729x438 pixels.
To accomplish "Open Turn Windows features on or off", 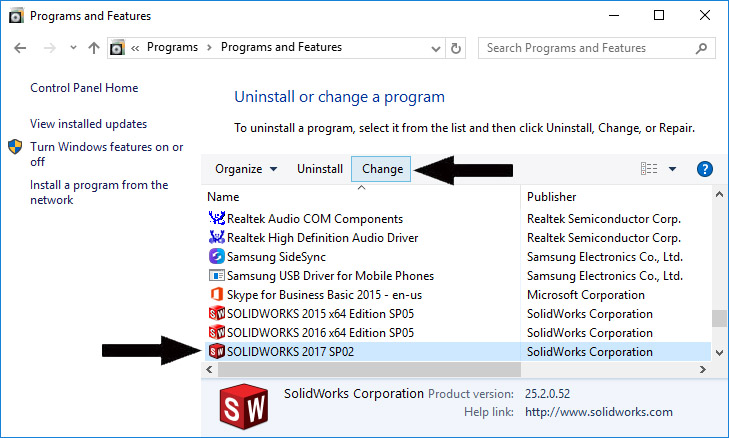I will pyautogui.click(x=106, y=154).
